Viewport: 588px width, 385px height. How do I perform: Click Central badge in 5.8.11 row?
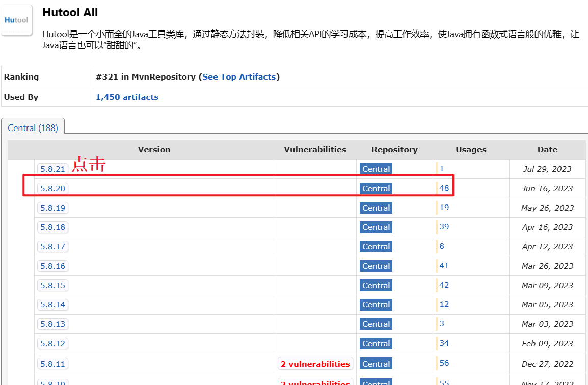(376, 364)
